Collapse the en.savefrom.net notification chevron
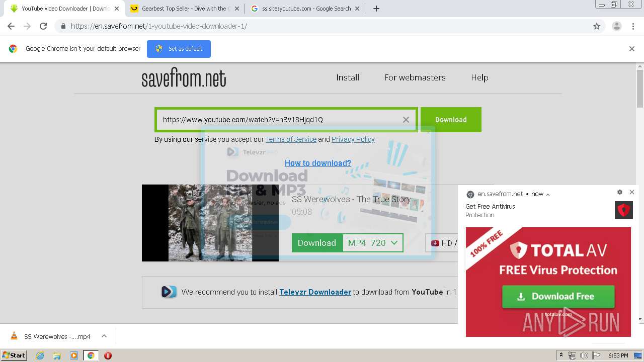 tap(548, 194)
